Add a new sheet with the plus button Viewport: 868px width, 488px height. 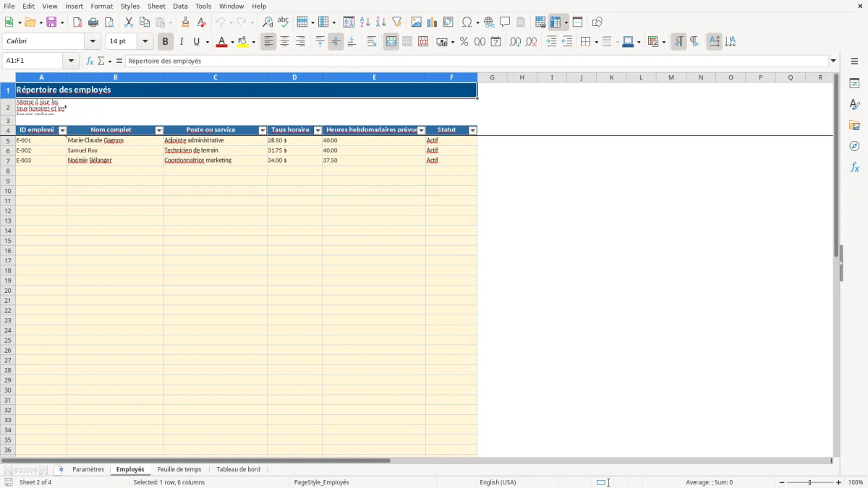coord(61,470)
